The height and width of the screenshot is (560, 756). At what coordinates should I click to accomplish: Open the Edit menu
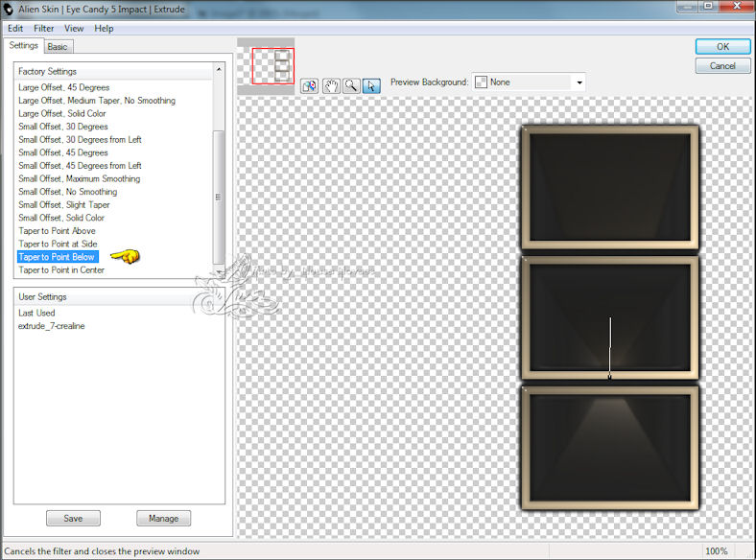pos(15,29)
